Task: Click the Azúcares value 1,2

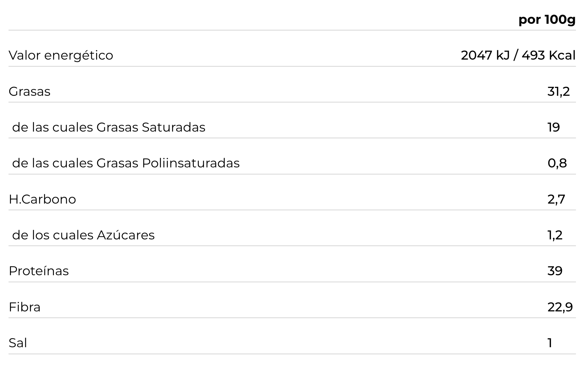Action: [x=555, y=235]
